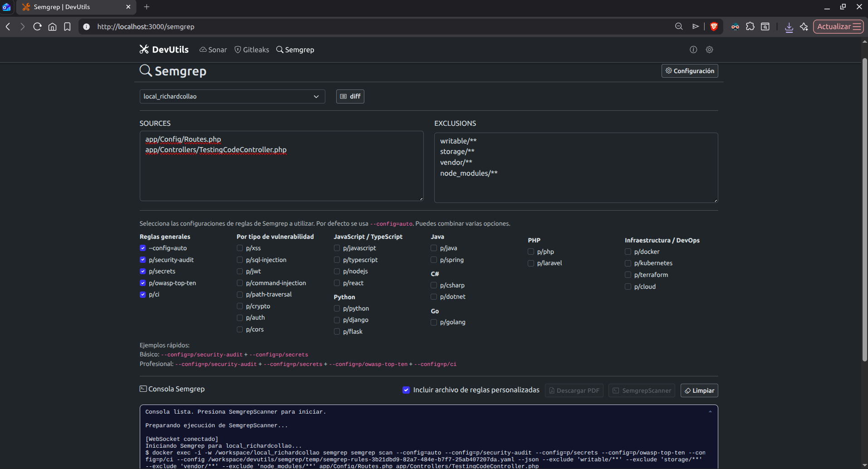The height and width of the screenshot is (469, 868).
Task: Collapse console with the small caret icon
Action: [x=710, y=412]
